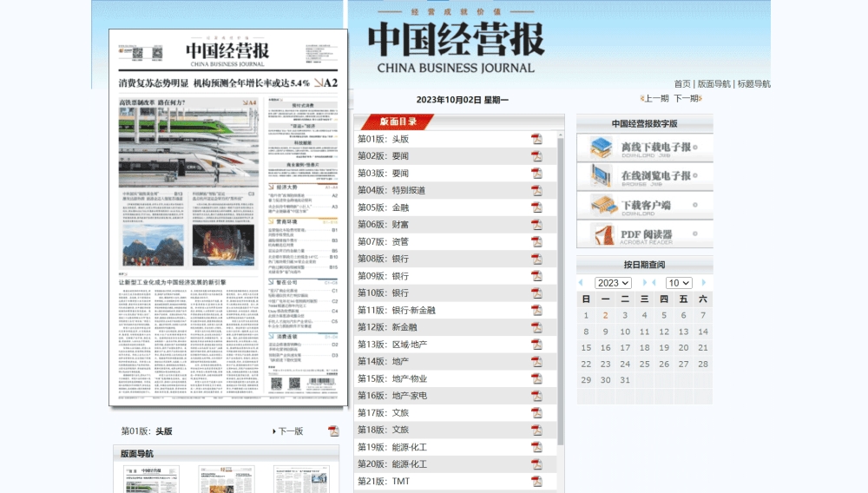Click the PDF 阅读器 Acrobat icon
Viewport: 868px width, 493px height.
603,234
